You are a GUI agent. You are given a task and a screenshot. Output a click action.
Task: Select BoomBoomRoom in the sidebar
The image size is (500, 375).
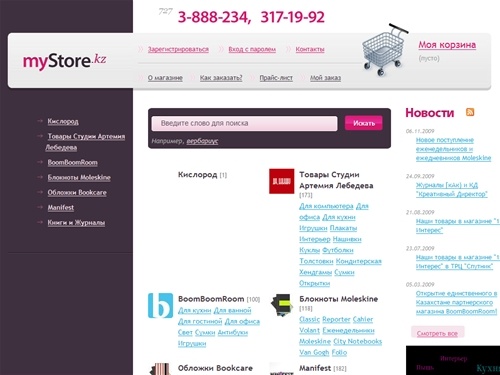(72, 162)
